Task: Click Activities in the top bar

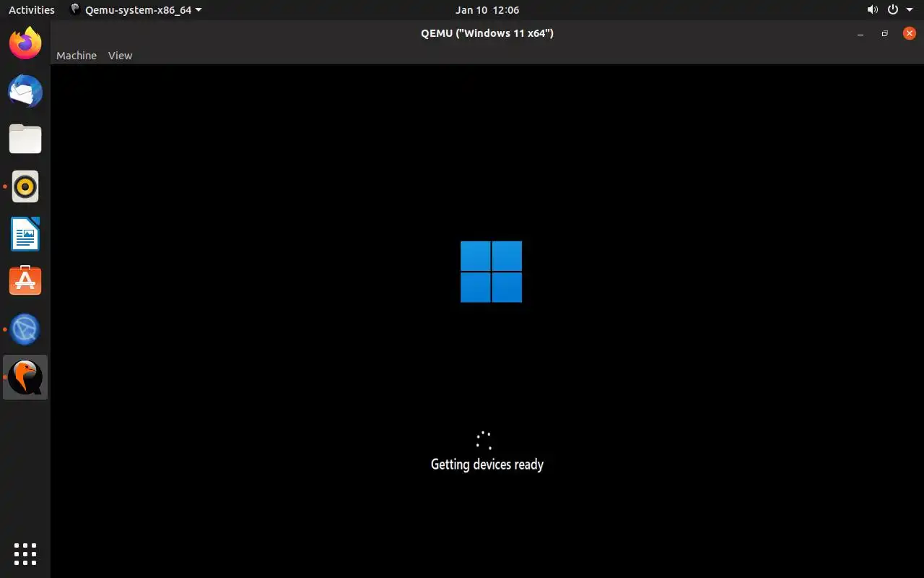Action: [x=32, y=10]
